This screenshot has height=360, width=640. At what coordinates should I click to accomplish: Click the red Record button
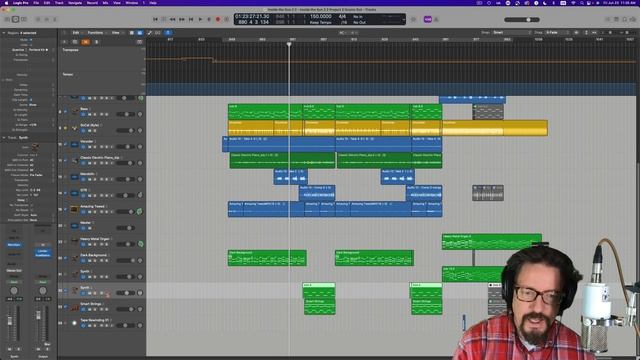218,19
